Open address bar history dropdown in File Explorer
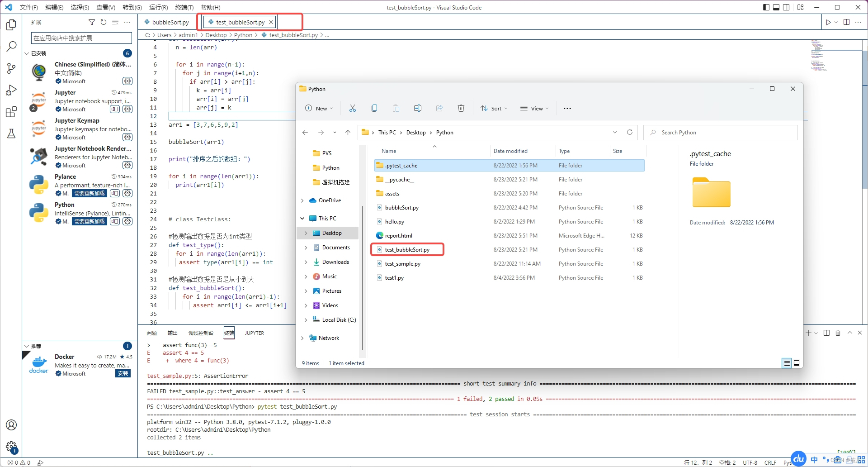 click(615, 132)
